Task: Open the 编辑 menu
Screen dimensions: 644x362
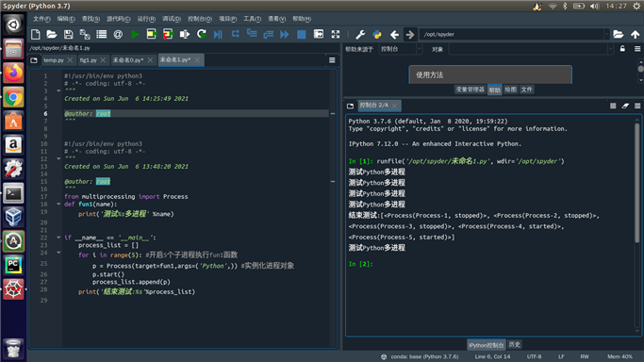Action: click(66, 19)
